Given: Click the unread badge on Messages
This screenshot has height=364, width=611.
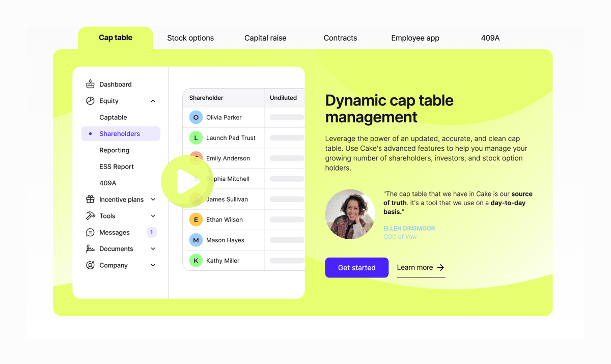Looking at the screenshot, I should [x=151, y=232].
